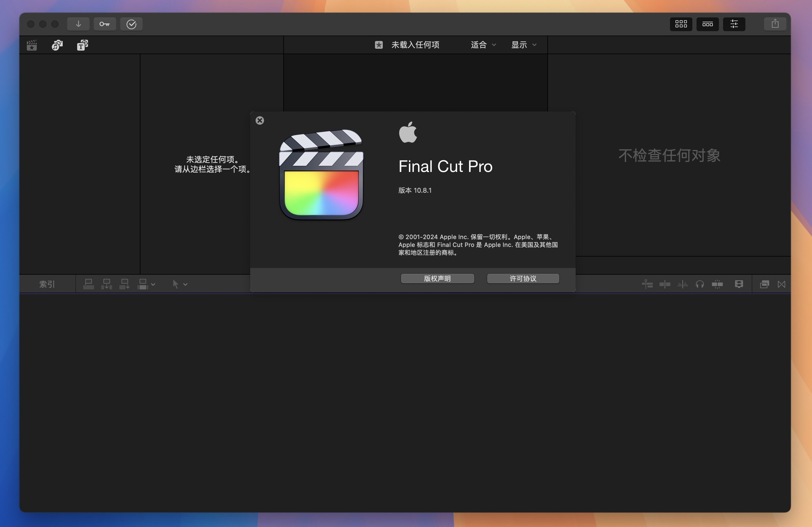Click the 版权声明 button

tap(437, 279)
